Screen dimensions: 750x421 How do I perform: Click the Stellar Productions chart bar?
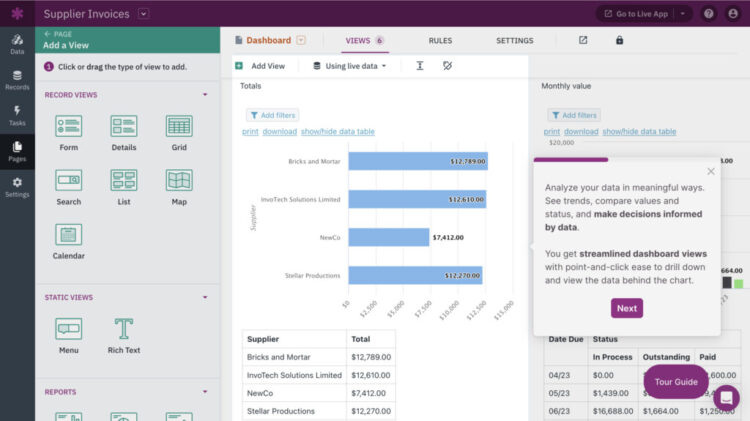point(415,275)
